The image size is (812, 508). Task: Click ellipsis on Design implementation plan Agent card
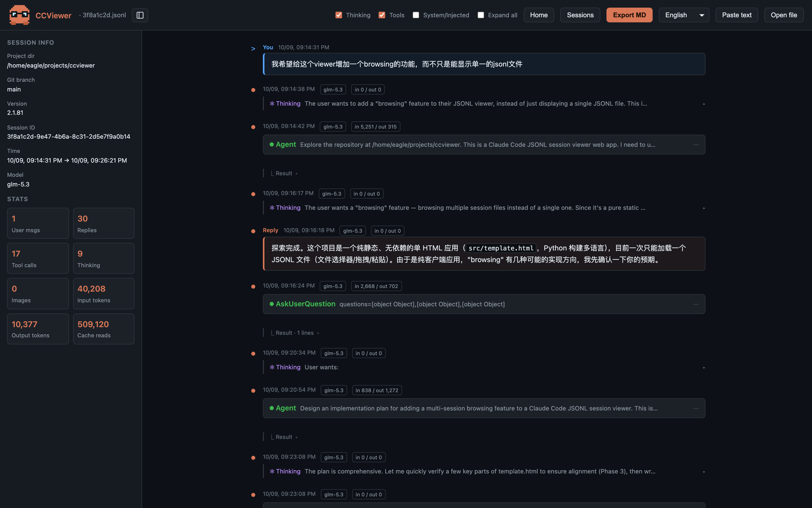696,408
